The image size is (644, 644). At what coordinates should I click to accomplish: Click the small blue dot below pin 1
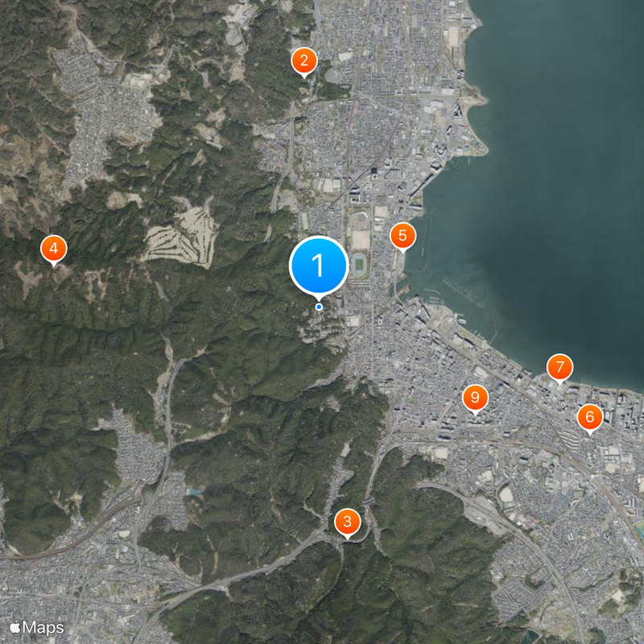tap(319, 307)
